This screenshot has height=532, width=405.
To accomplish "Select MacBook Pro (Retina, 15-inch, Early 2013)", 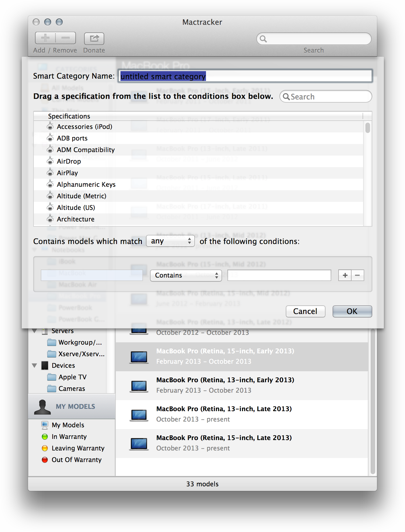I will [242, 357].
